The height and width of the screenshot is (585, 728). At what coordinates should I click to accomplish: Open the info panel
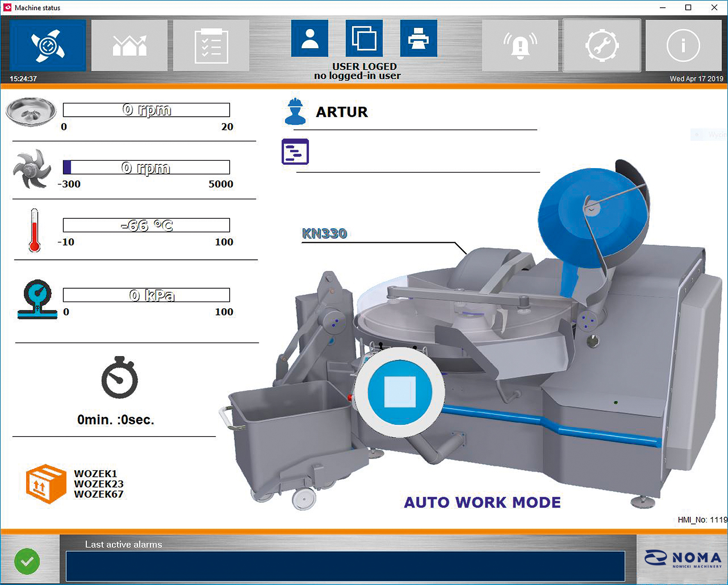pyautogui.click(x=684, y=45)
